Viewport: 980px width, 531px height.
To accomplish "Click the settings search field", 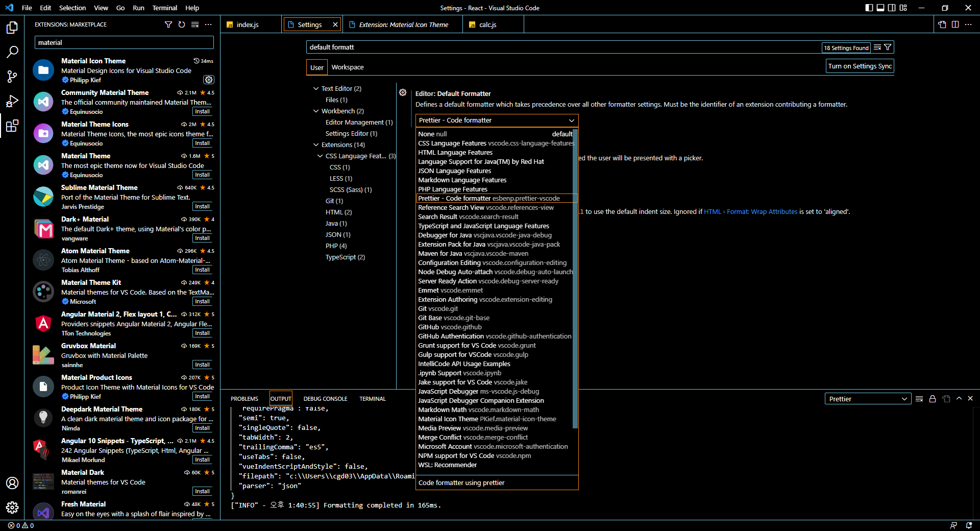I will pyautogui.click(x=564, y=47).
